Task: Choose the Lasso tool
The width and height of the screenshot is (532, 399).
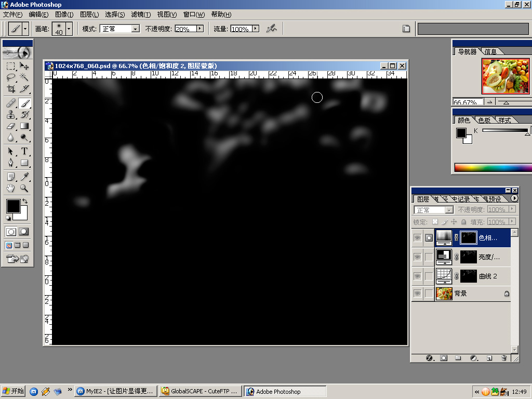Action: point(11,77)
